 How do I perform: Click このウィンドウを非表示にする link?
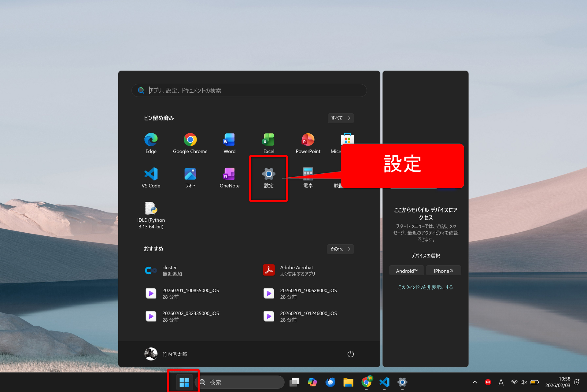425,287
